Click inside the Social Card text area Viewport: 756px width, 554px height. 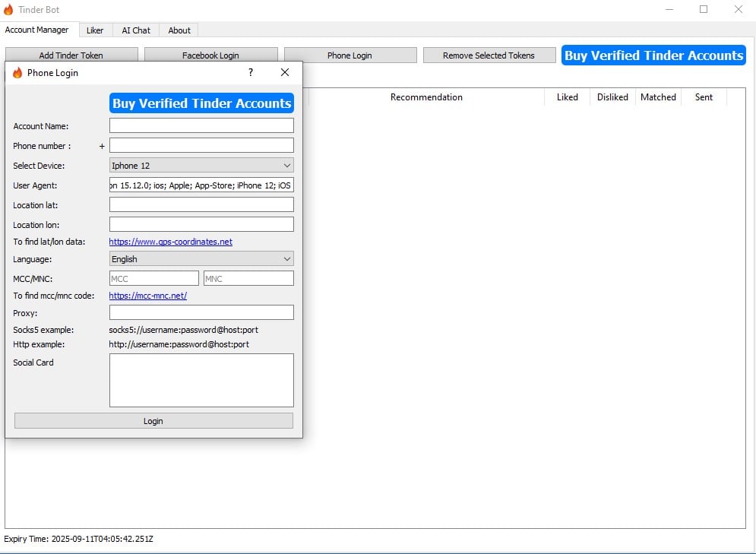[x=201, y=381]
